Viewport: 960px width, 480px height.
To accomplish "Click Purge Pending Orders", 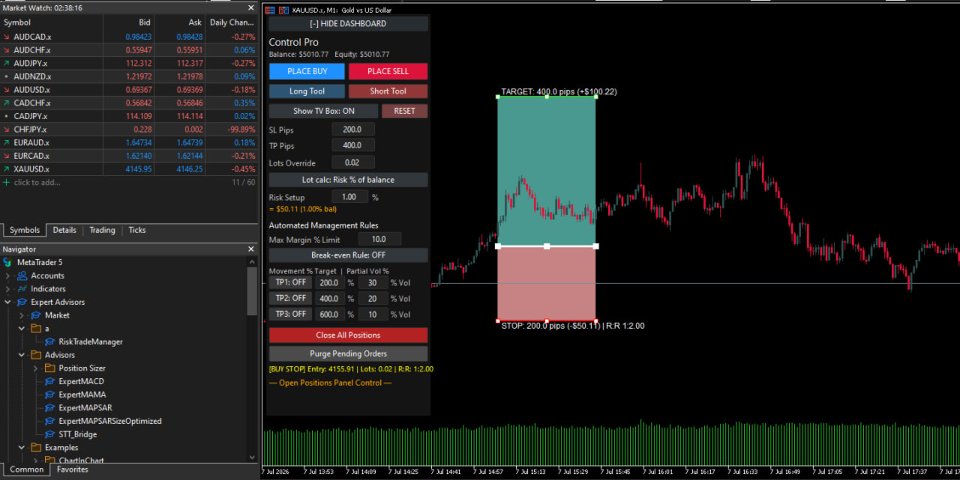I will click(x=348, y=354).
